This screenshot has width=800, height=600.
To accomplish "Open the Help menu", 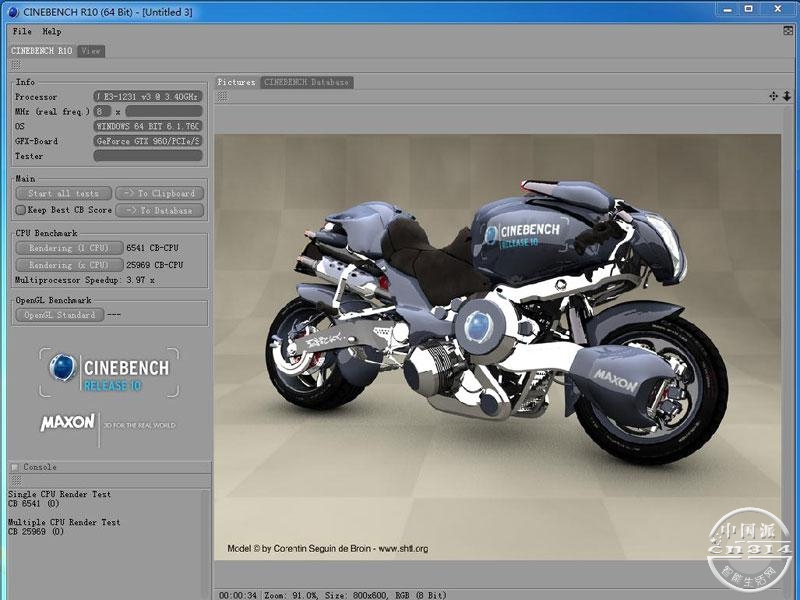I will pos(51,32).
